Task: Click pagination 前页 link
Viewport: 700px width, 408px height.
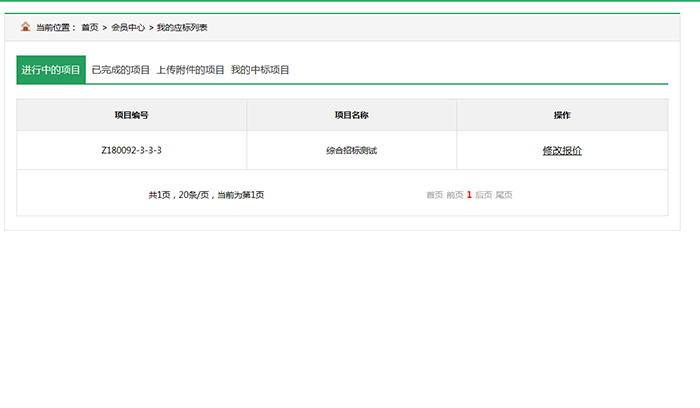Action: tap(455, 195)
